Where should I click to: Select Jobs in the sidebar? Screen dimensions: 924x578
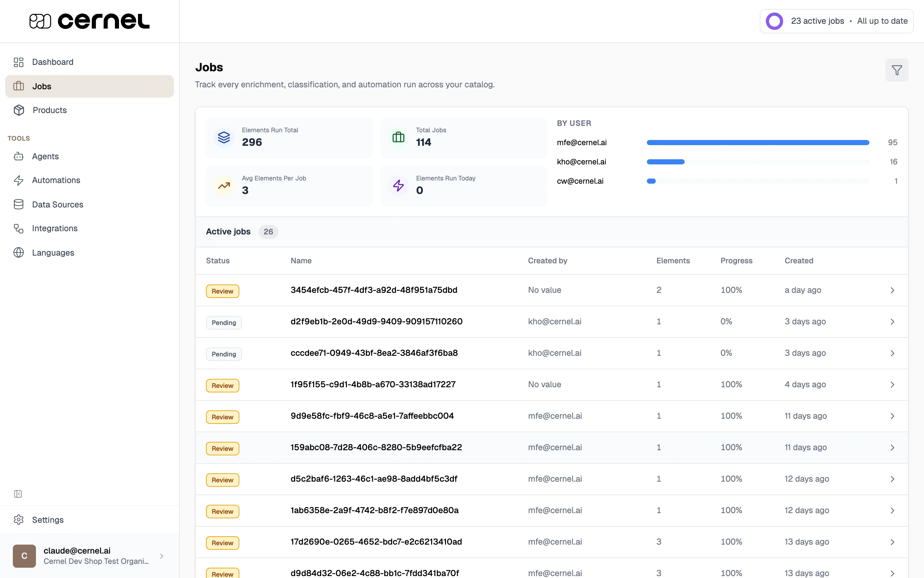[89, 86]
